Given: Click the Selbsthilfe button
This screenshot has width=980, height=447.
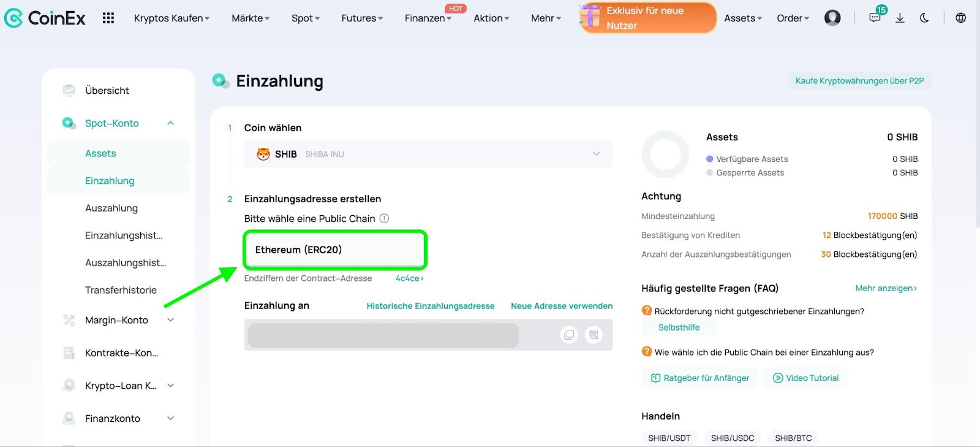Looking at the screenshot, I should point(679,327).
